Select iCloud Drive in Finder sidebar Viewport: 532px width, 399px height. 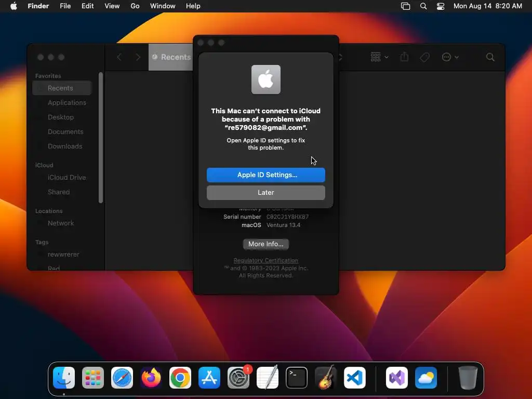pos(62,178)
